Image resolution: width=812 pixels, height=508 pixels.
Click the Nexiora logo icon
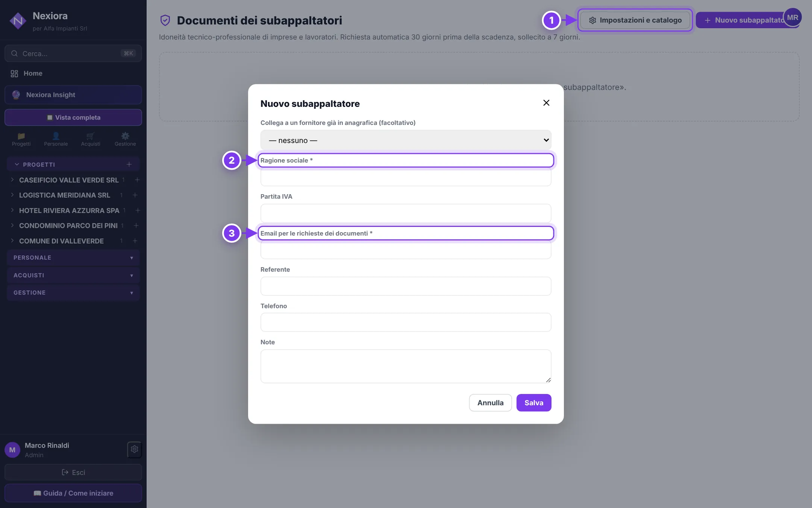[x=17, y=21]
